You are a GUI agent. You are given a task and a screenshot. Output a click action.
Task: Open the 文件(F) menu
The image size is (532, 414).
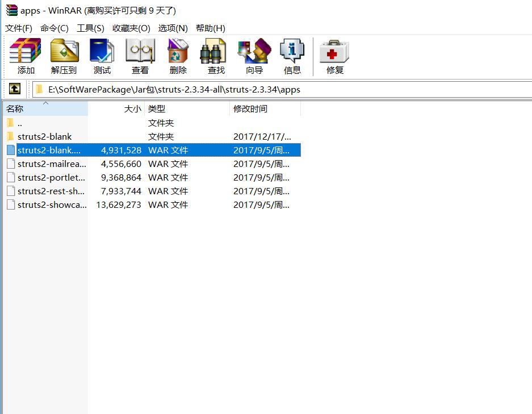click(x=19, y=28)
